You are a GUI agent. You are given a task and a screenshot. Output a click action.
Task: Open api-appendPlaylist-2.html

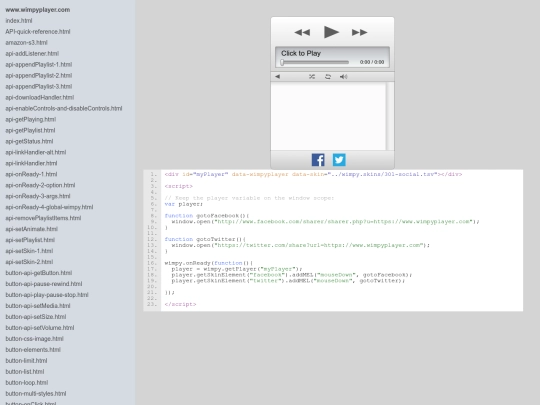[x=39, y=75]
